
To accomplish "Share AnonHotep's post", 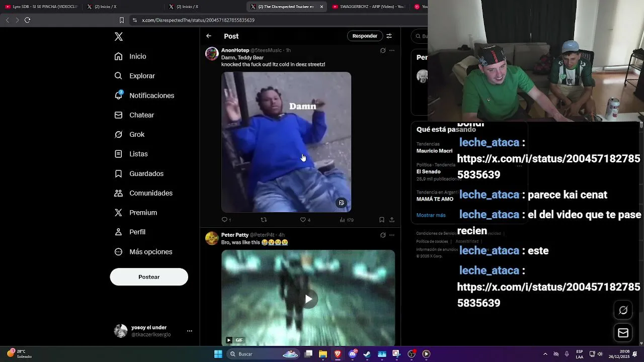I will [392, 220].
